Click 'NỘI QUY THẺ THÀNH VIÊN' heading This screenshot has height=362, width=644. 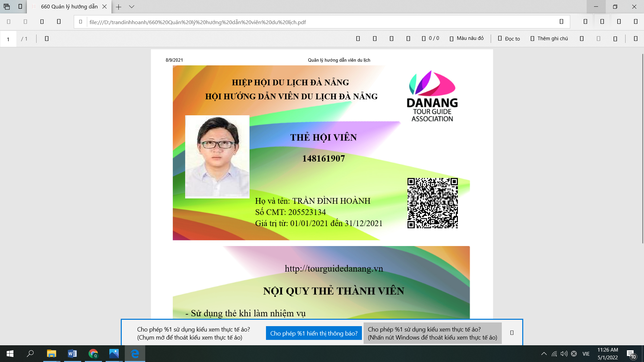click(334, 291)
